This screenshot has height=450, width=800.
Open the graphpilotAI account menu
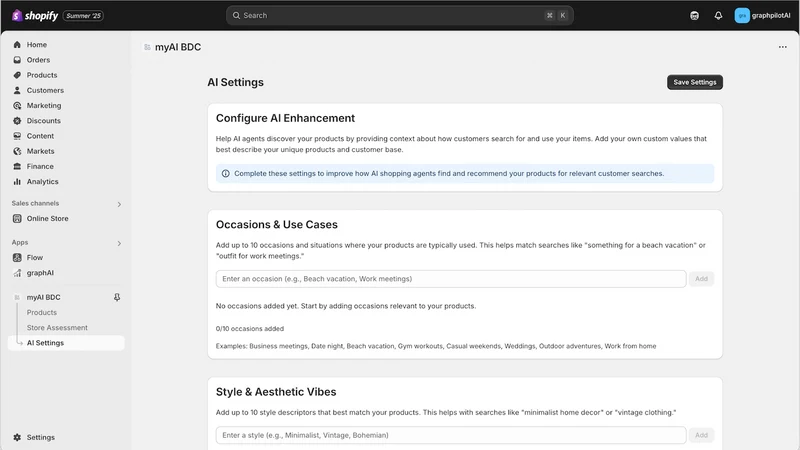coord(762,15)
